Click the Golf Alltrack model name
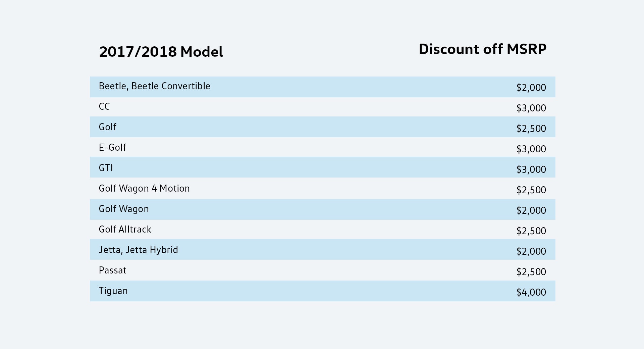Viewport: 644px width, 349px height. (125, 230)
